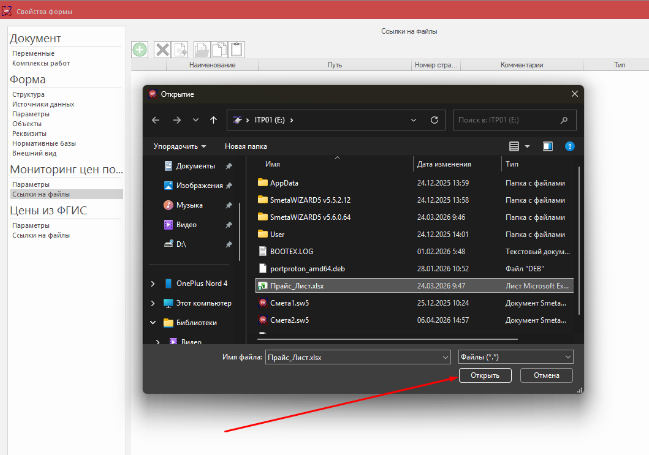Viewport: 649px width, 455px height.
Task: Click the Открыть button
Action: 486,376
